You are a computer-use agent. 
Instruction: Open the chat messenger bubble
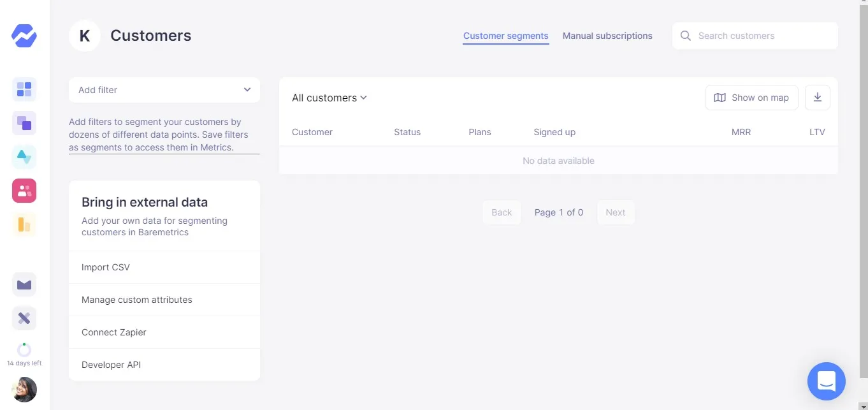pos(827,381)
